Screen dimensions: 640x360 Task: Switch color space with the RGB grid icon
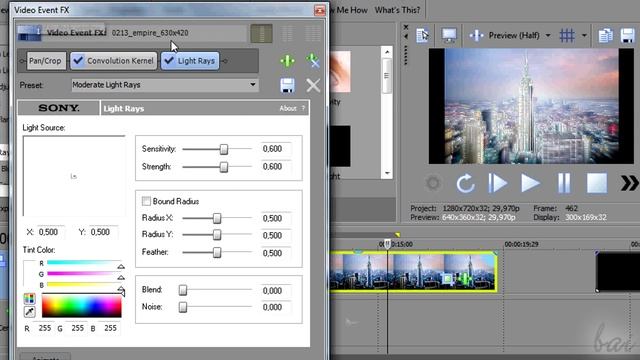pyautogui.click(x=29, y=299)
